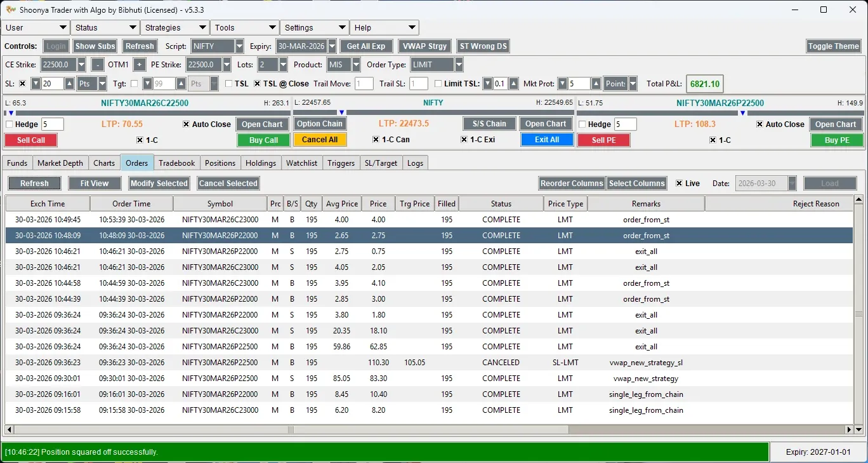Image resolution: width=868 pixels, height=463 pixels.
Task: Uncheck the Live checkbox
Action: [x=680, y=184]
